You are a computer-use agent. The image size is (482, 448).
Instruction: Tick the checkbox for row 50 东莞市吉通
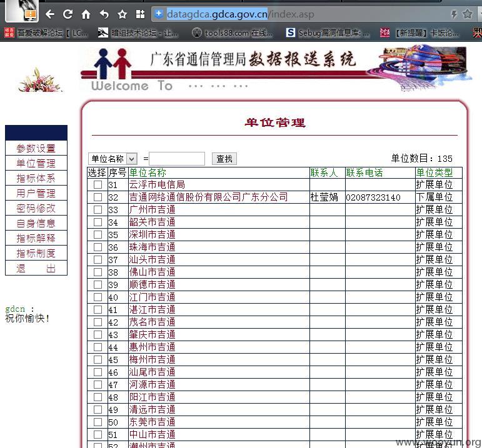point(98,422)
